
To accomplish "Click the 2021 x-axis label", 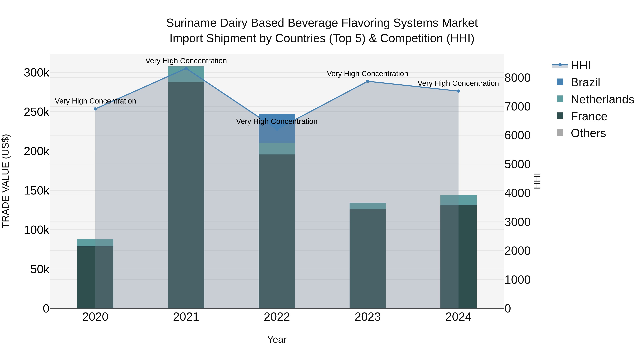I will [x=186, y=317].
